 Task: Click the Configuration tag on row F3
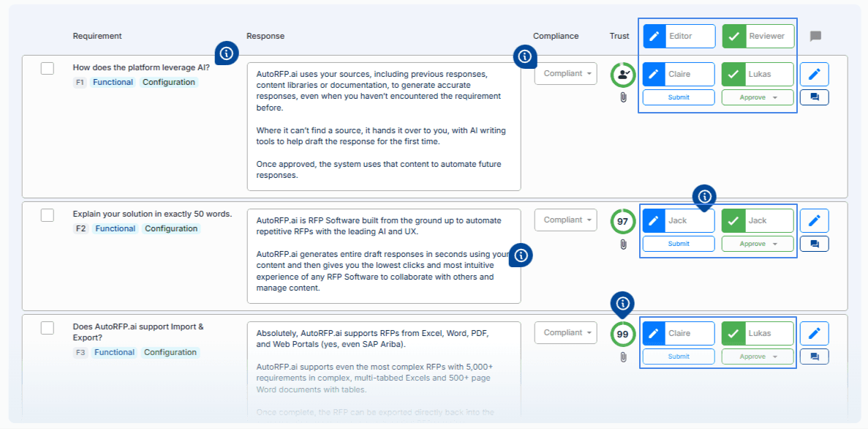[x=171, y=353]
